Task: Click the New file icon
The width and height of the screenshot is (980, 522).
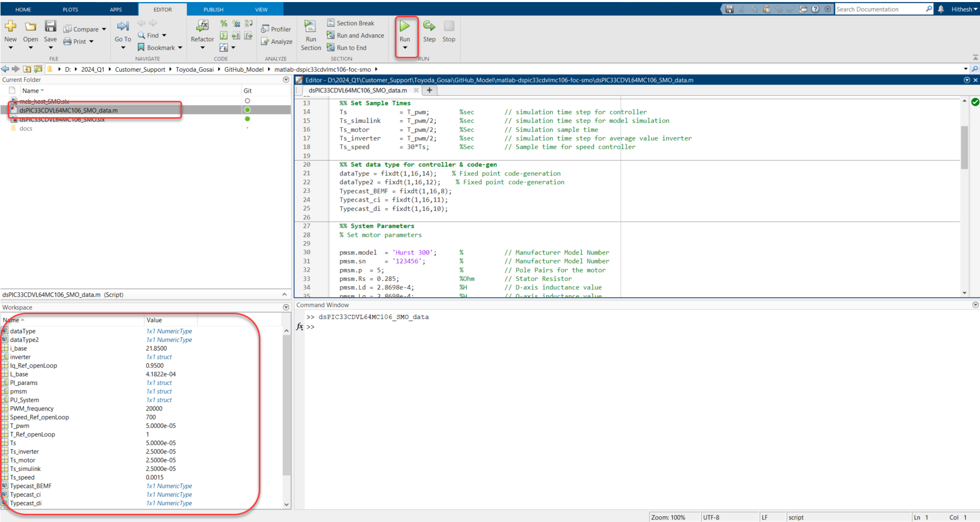Action: [10, 26]
